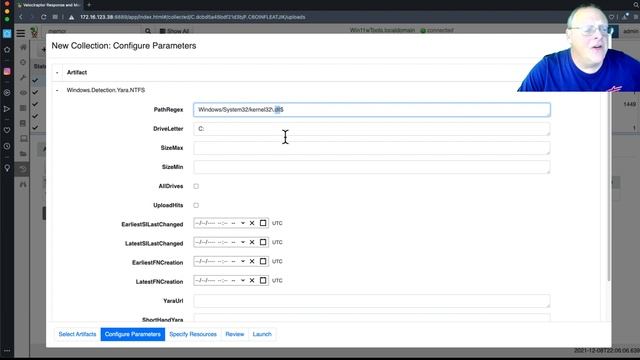Go to Specify Resources step

[193, 334]
